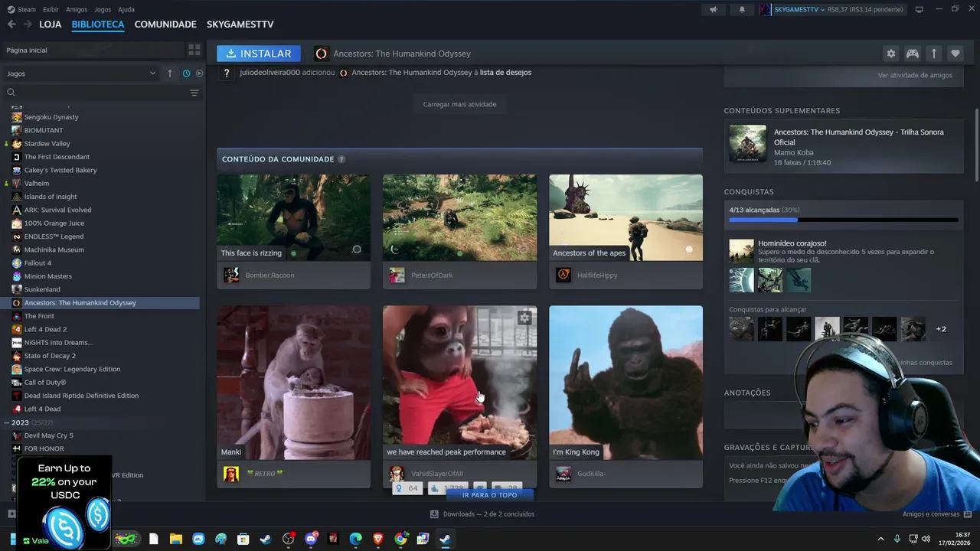Open the Jogos menu in menu bar
The height and width of the screenshot is (551, 980).
tap(103, 9)
